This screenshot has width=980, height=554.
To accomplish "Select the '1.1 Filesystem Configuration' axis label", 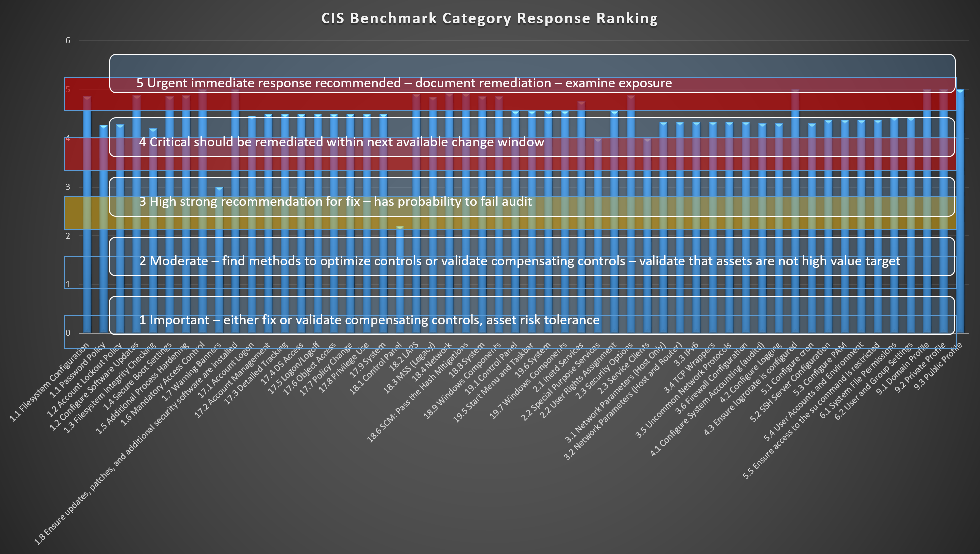I will coord(50,382).
